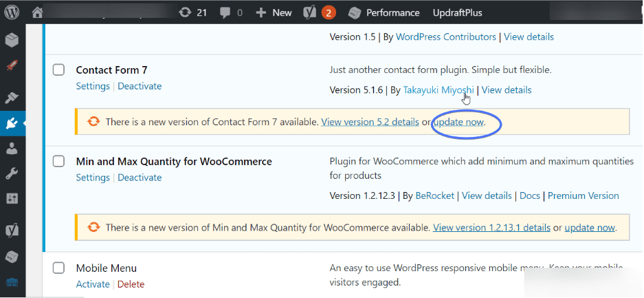Open the rocket icon in sidebar
The height and width of the screenshot is (298, 644).
(12, 66)
